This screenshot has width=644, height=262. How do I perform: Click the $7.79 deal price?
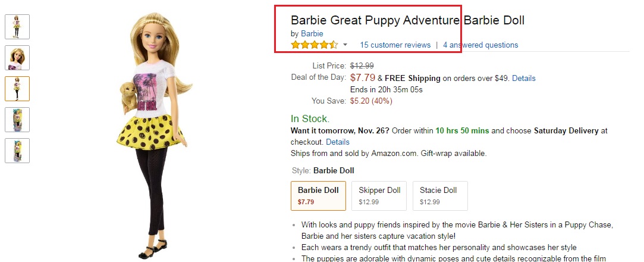click(362, 77)
